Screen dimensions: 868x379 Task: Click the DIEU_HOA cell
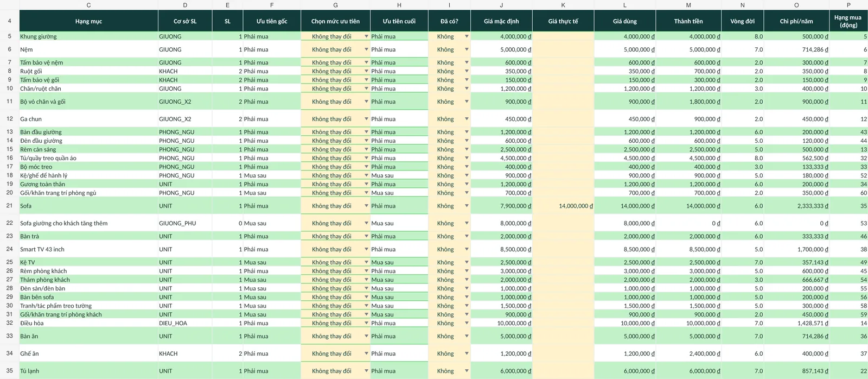pos(185,323)
